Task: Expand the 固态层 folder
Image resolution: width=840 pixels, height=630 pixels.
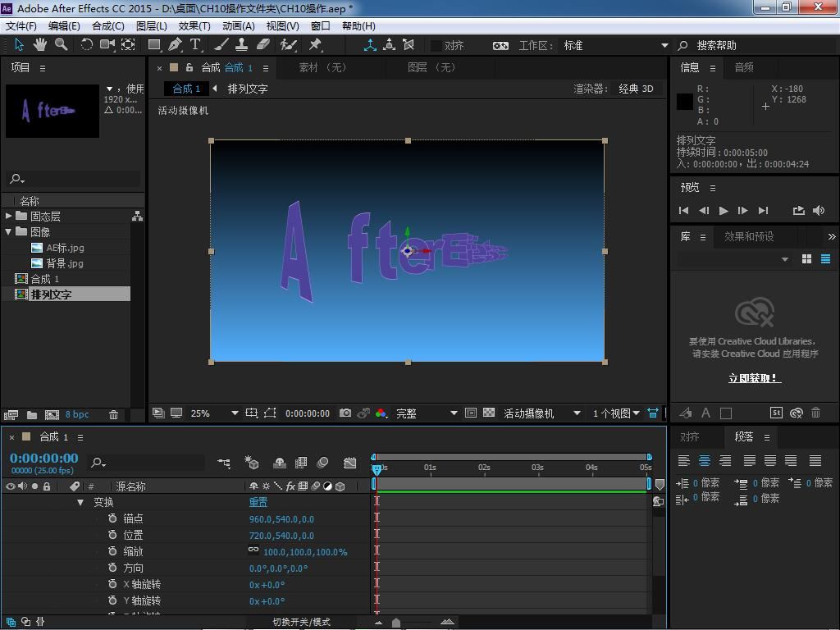Action: tap(8, 216)
